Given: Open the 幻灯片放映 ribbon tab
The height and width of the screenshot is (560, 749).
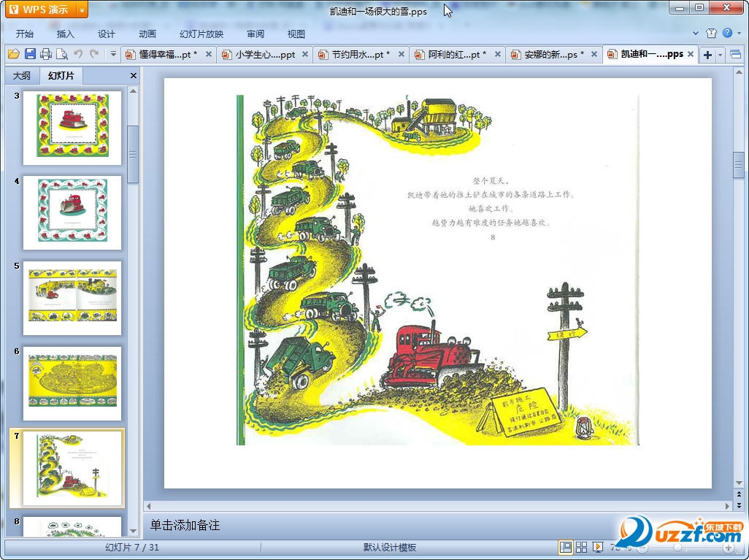Looking at the screenshot, I should click(201, 34).
